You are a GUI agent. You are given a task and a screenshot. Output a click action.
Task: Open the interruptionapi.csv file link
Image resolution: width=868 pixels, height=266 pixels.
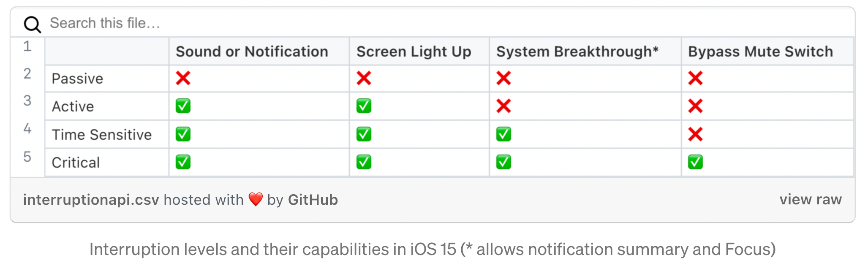(x=91, y=200)
